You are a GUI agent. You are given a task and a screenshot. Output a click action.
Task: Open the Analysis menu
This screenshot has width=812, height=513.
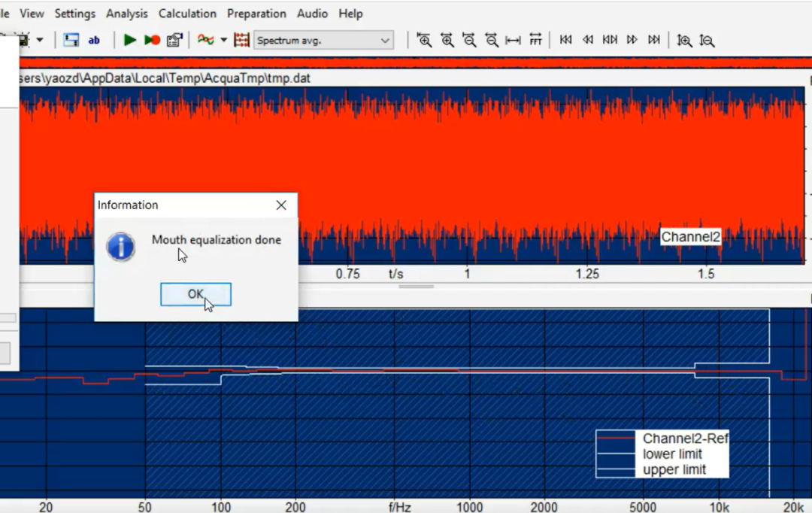click(x=127, y=14)
